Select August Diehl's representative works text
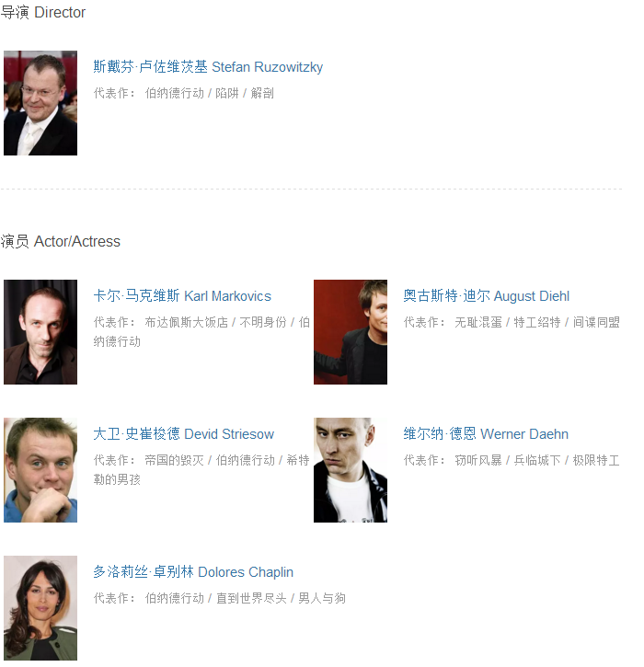The height and width of the screenshot is (667, 644). click(512, 322)
